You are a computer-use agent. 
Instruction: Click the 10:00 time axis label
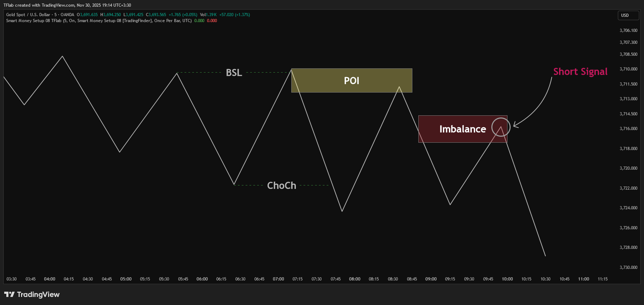[x=507, y=279]
